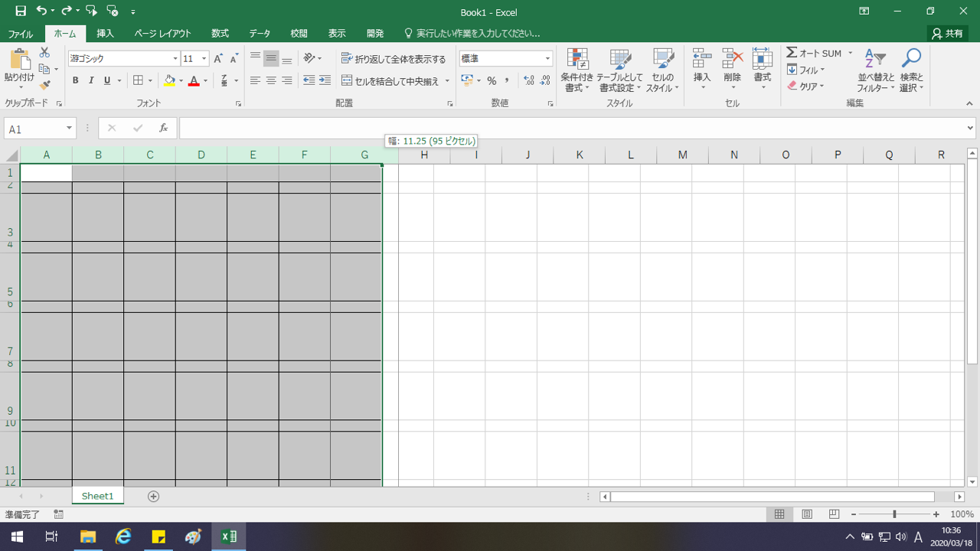Toggle align left
The image size is (980, 551).
pos(256,80)
